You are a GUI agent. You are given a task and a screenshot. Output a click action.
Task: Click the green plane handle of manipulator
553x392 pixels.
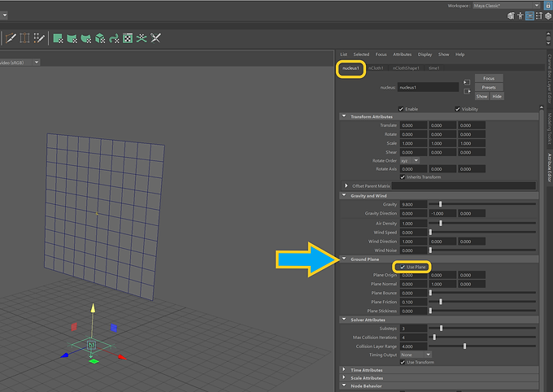click(x=94, y=361)
